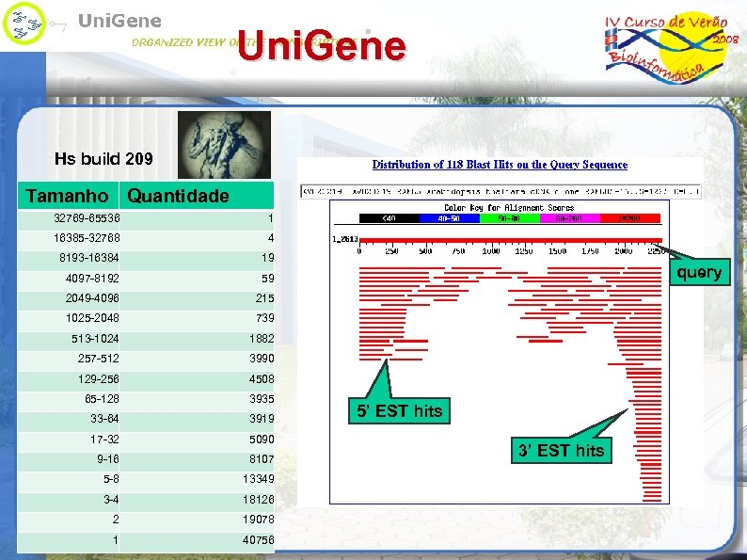Click quantity value 1882
The image size is (747, 560).
tap(262, 339)
